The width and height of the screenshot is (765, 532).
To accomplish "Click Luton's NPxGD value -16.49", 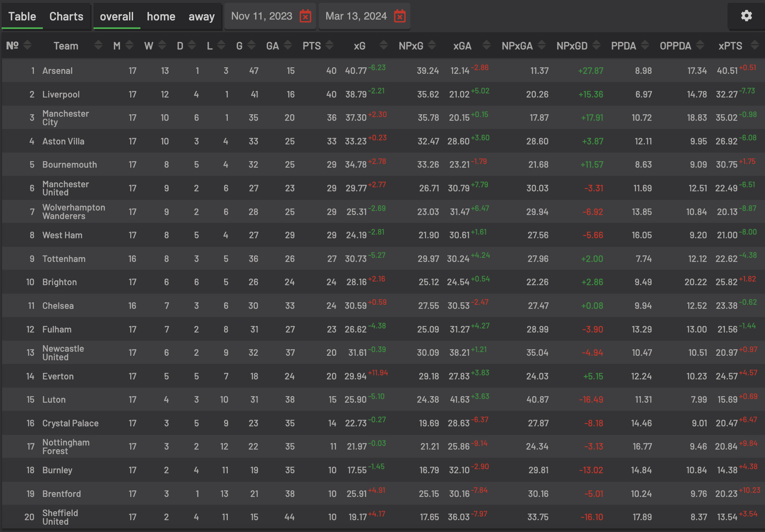I will [591, 399].
